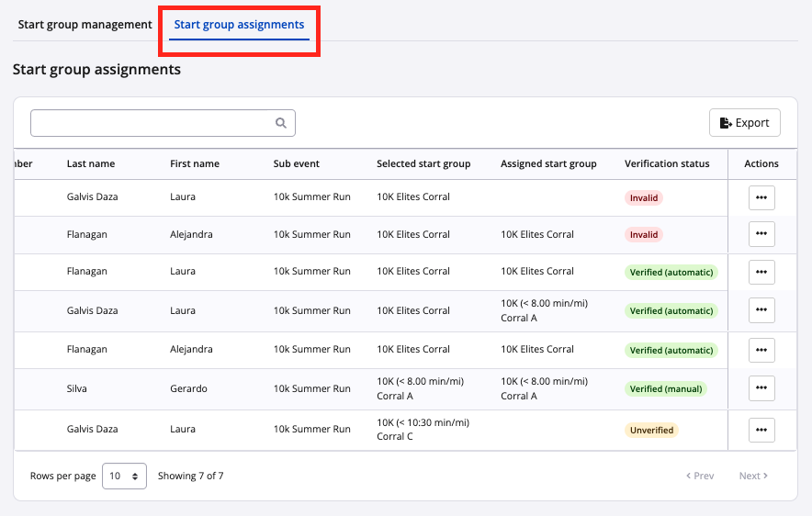Click the three-dots button for Flanagan Laura
This screenshot has width=812, height=516.
tap(761, 272)
